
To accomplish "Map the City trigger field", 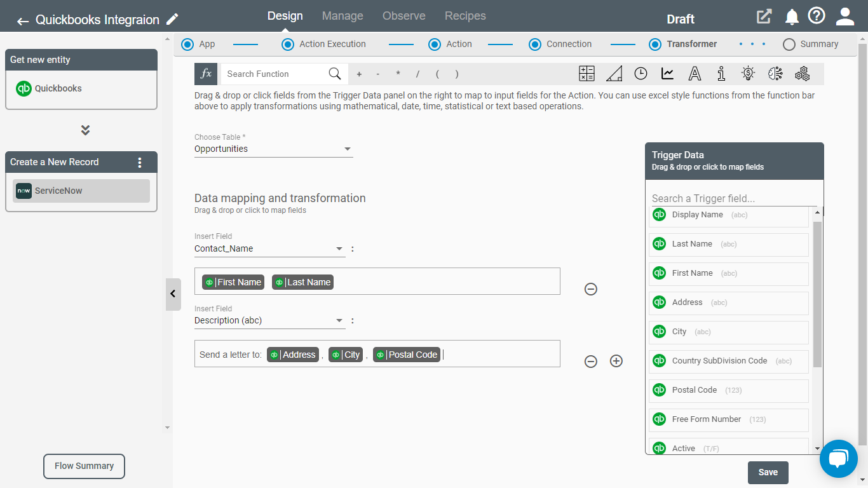I will coord(729,332).
